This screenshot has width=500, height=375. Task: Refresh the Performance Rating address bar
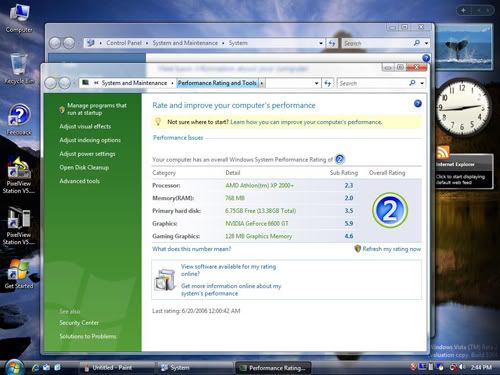(328, 83)
